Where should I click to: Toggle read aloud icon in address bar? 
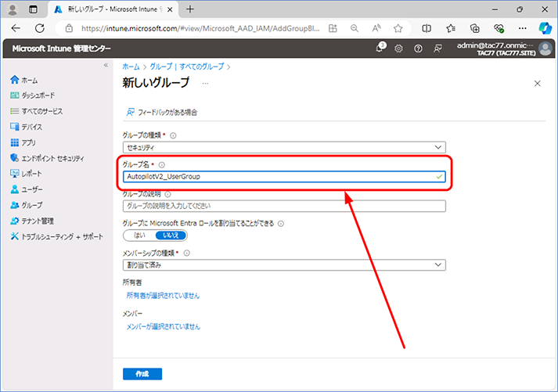376,28
